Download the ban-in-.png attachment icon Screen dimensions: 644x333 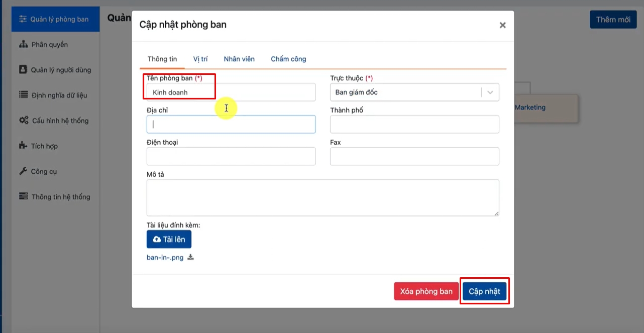(x=190, y=258)
